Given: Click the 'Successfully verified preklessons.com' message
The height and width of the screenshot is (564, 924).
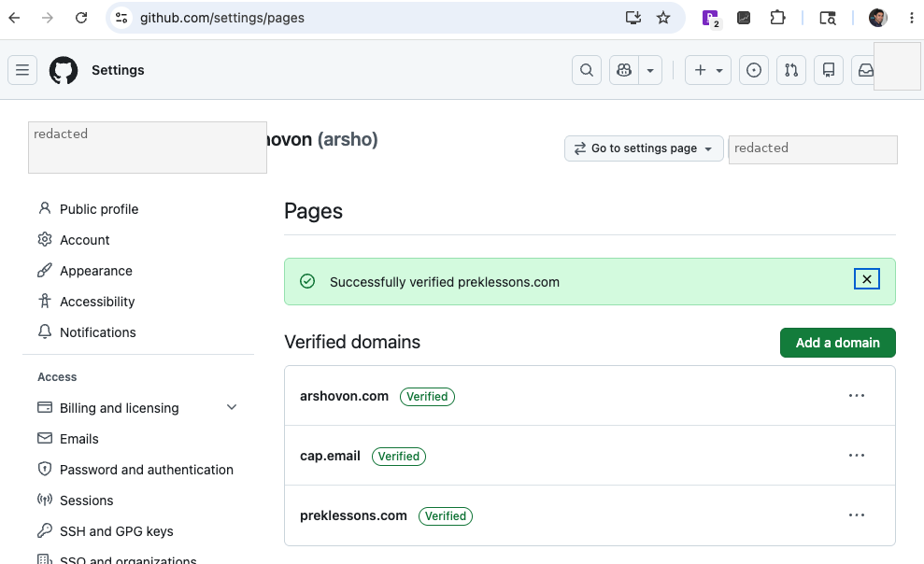Looking at the screenshot, I should click(445, 282).
